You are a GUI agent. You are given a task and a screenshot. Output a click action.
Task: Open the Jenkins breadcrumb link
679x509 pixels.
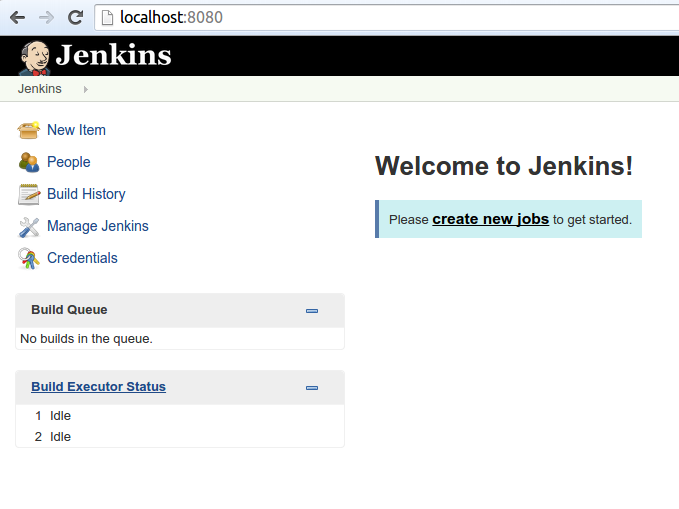(39, 89)
